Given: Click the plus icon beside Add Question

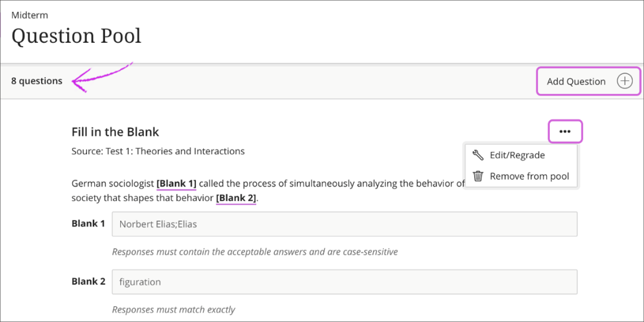Looking at the screenshot, I should (x=624, y=81).
